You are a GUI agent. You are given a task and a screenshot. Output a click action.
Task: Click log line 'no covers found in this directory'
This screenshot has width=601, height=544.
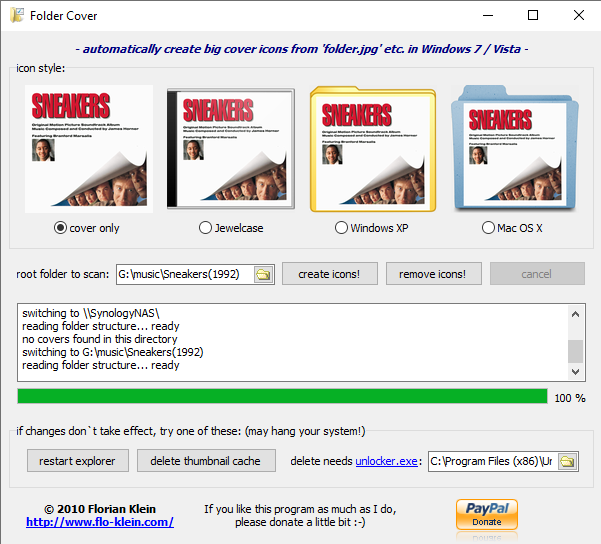tap(100, 339)
